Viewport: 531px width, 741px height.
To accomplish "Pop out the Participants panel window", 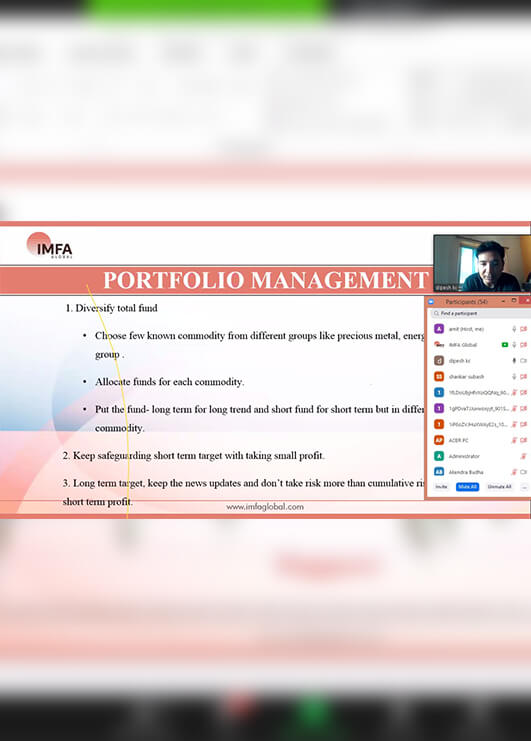I will pyautogui.click(x=514, y=301).
